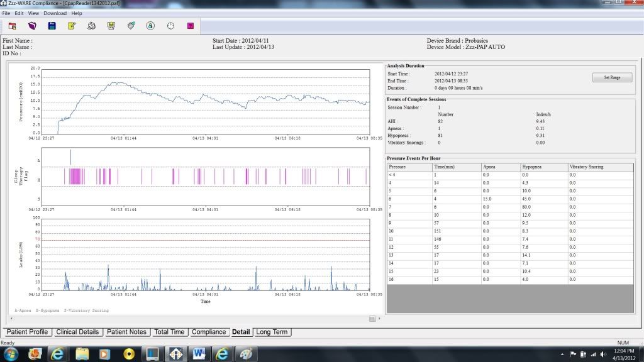
Task: Launch Windows Media Player from taskbar
Action: [105, 354]
